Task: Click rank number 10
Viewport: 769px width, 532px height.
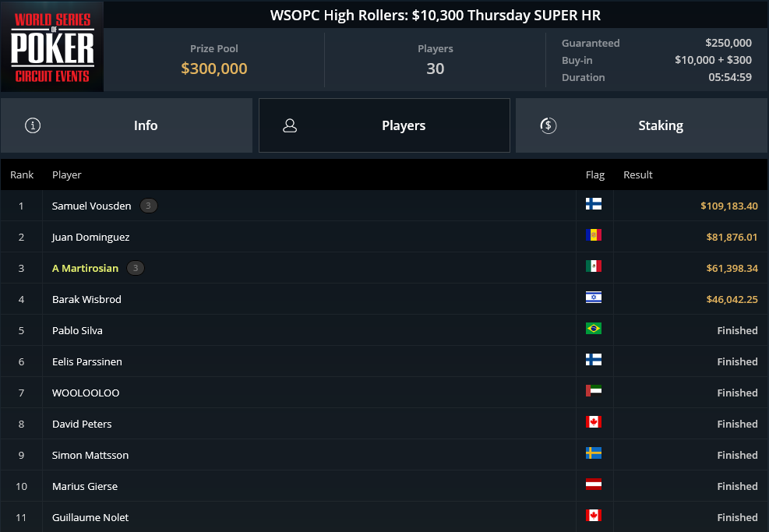Action: (x=22, y=486)
